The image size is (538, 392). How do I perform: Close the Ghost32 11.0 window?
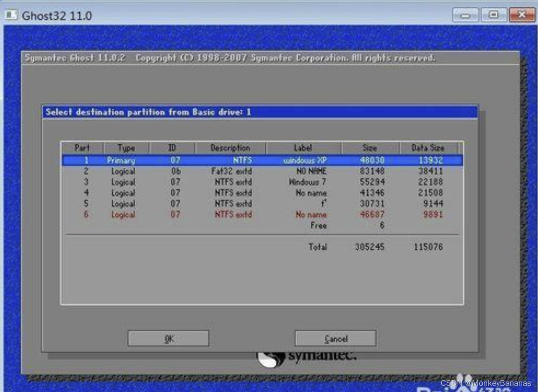tap(522, 15)
